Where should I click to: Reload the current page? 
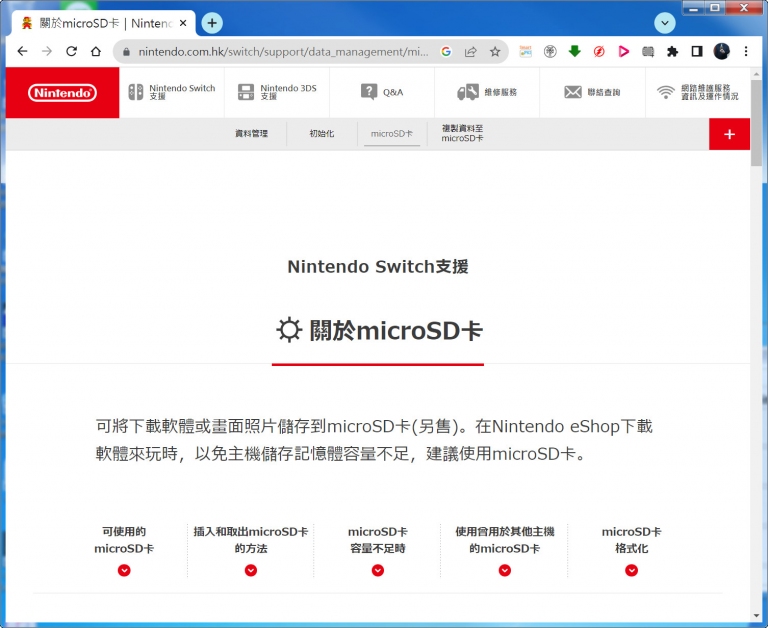click(x=72, y=51)
